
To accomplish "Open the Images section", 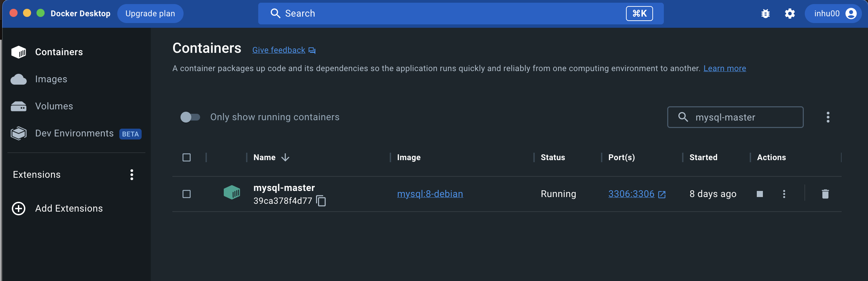I will [x=51, y=79].
